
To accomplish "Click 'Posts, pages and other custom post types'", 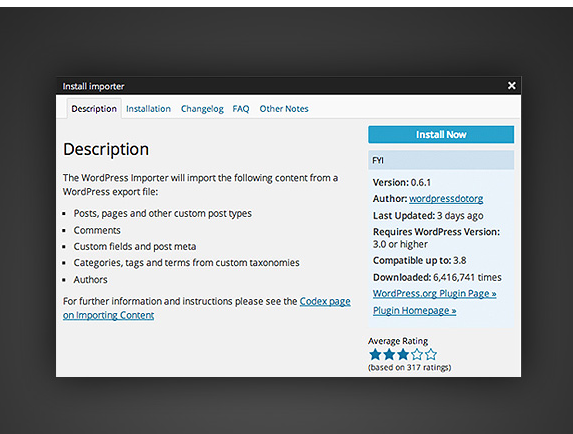I will tap(163, 213).
